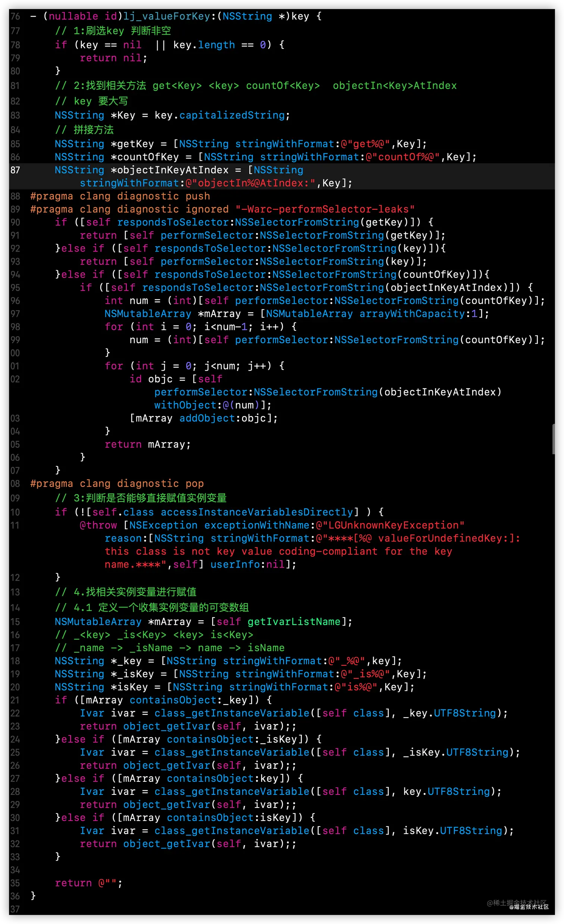Click the string literal @"_%@"

[x=347, y=661]
